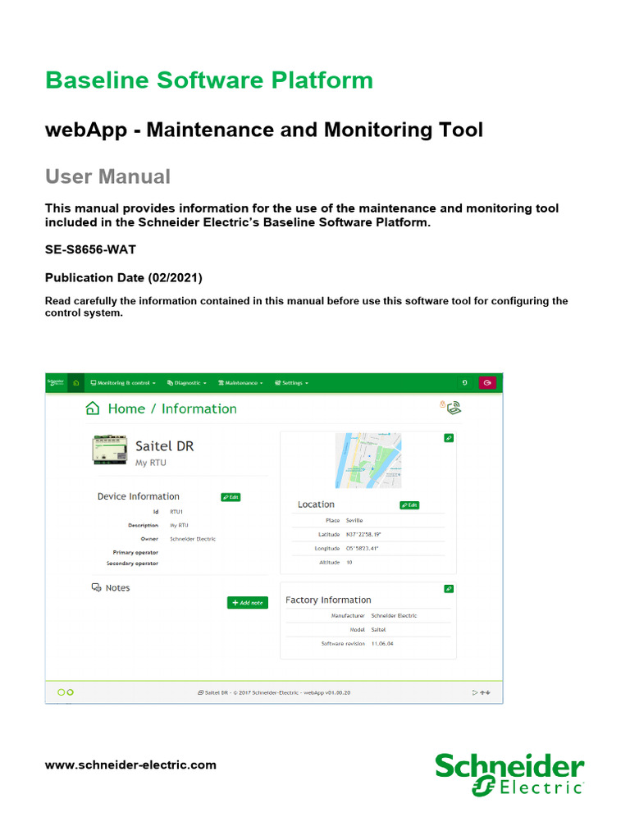Click the 'Baseline Software Platform' title
Screen dimensions: 630x840
pyautogui.click(x=209, y=80)
